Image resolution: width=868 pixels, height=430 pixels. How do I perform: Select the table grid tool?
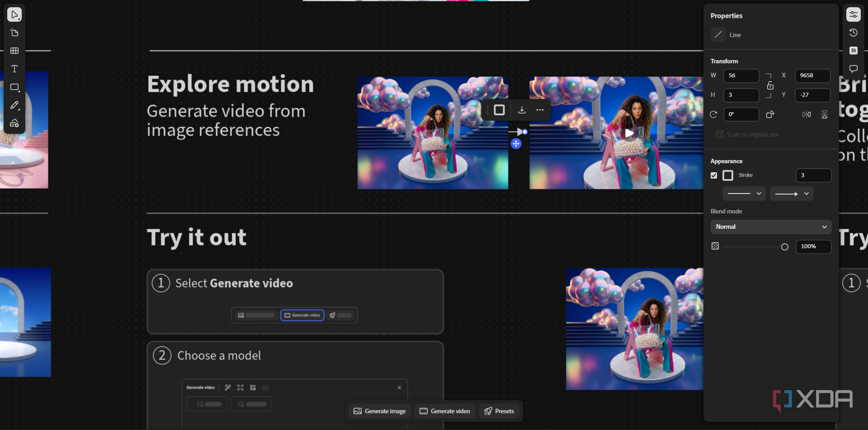point(14,51)
